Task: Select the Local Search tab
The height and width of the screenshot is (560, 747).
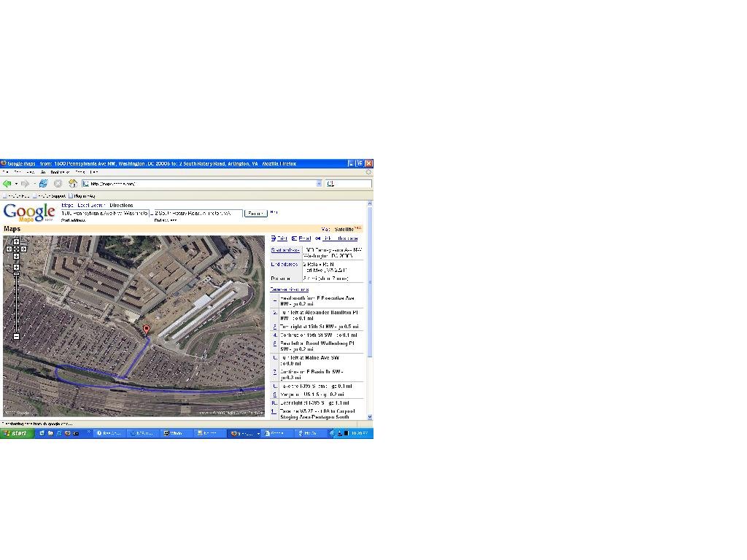Action: coord(91,206)
